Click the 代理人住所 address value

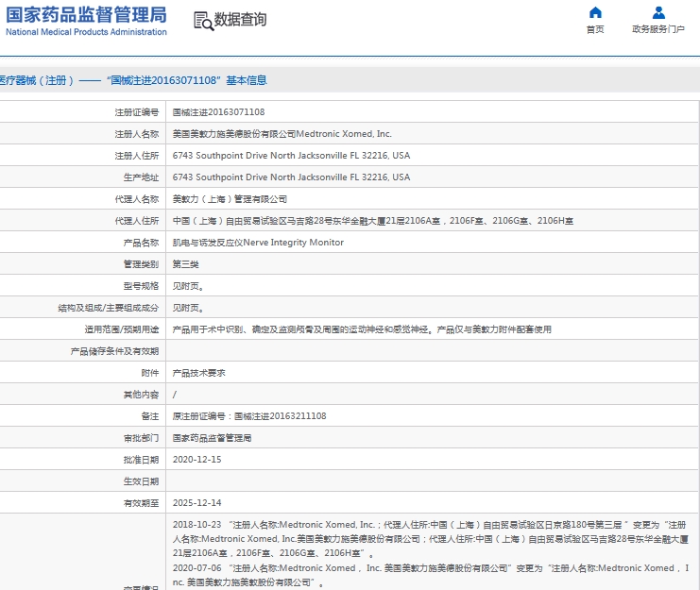tap(373, 221)
